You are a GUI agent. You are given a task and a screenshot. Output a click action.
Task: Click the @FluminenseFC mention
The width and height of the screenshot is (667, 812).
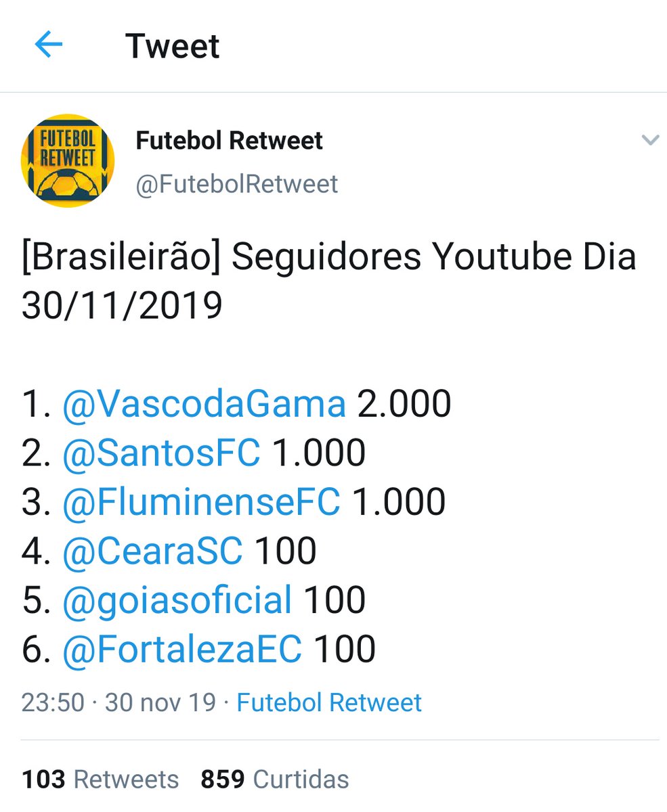201,501
